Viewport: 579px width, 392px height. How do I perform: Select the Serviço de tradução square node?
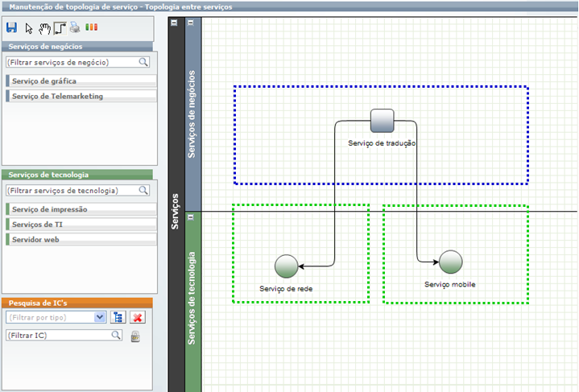(x=383, y=121)
